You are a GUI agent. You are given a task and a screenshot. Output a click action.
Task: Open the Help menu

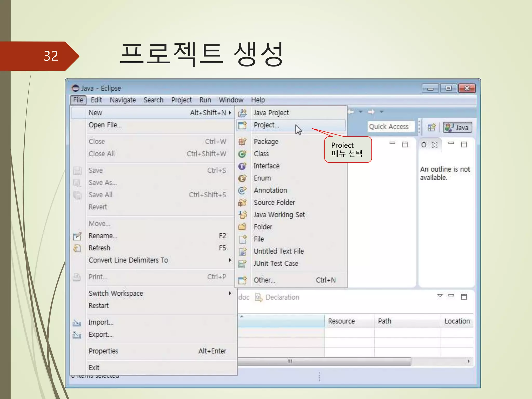[x=258, y=100]
